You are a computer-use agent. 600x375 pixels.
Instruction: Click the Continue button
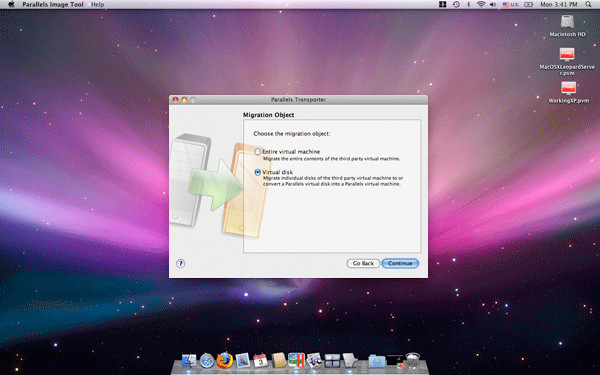point(400,263)
